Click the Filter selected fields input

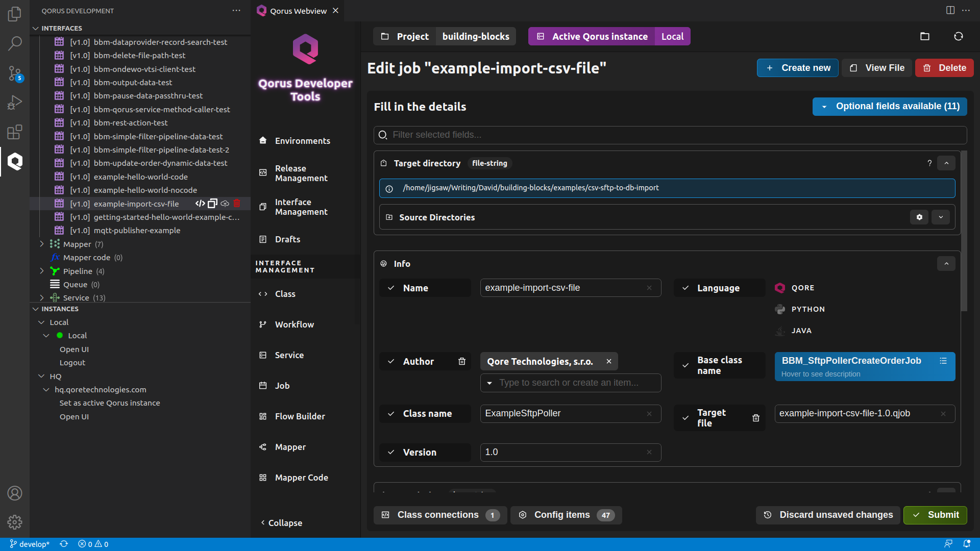pyautogui.click(x=670, y=135)
